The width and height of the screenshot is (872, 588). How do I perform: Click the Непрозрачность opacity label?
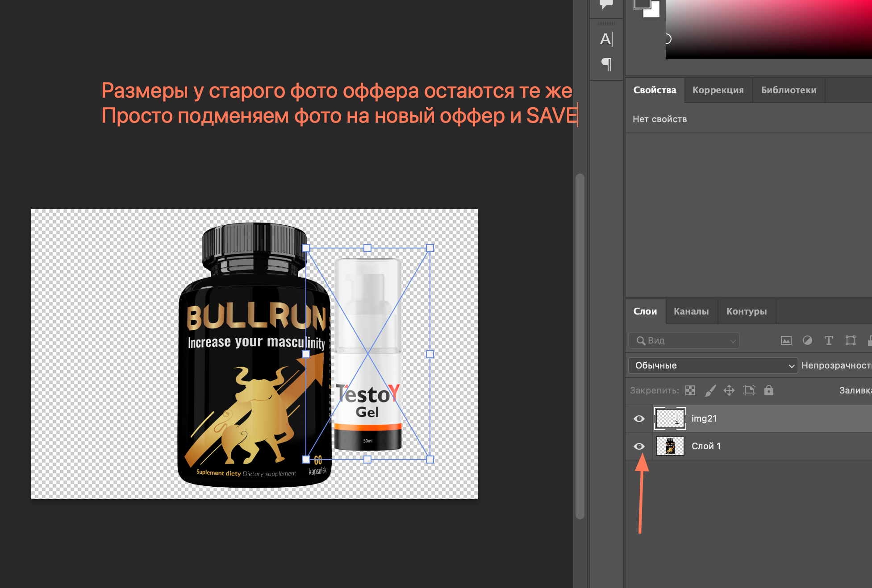coord(836,365)
